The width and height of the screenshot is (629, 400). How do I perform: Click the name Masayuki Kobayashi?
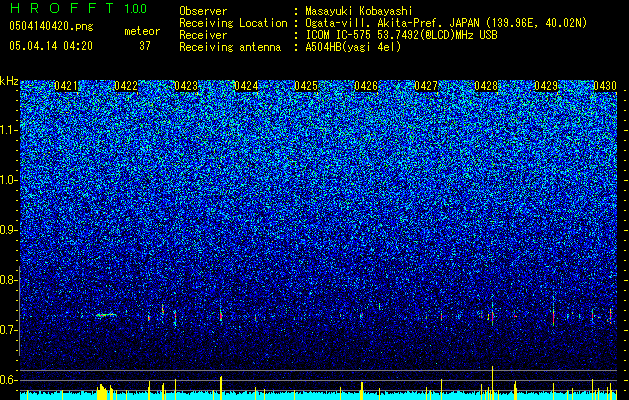pyautogui.click(x=359, y=11)
